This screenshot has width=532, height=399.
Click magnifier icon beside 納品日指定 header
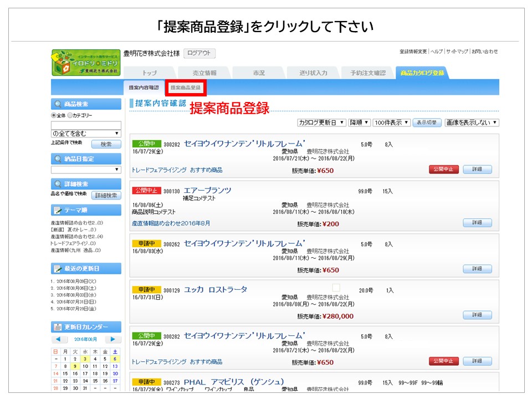pos(58,159)
